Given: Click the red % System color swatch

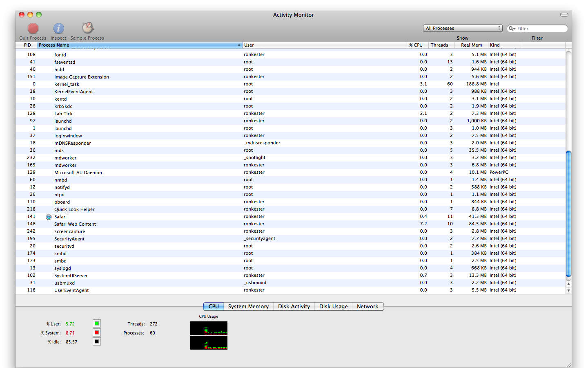Looking at the screenshot, I should pyautogui.click(x=97, y=332).
